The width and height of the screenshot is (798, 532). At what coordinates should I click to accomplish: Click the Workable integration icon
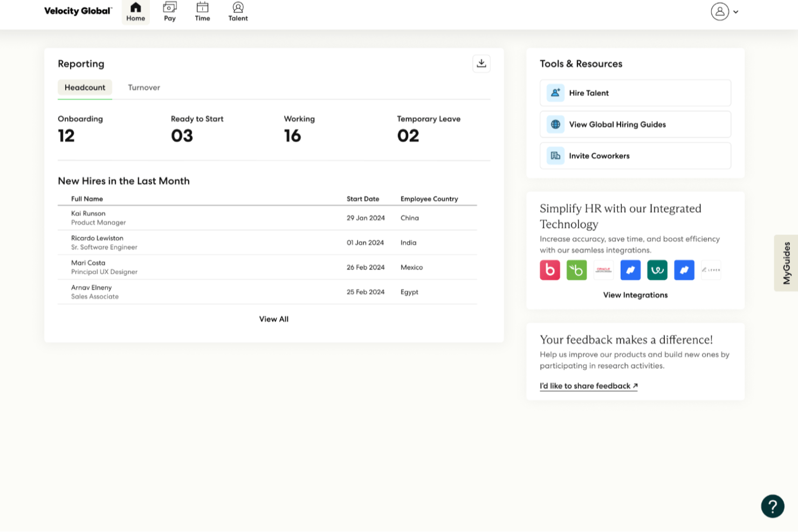coord(657,270)
